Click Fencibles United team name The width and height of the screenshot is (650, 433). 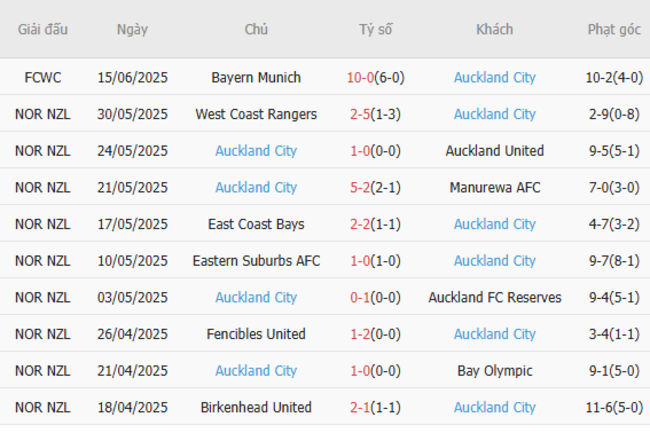(256, 334)
